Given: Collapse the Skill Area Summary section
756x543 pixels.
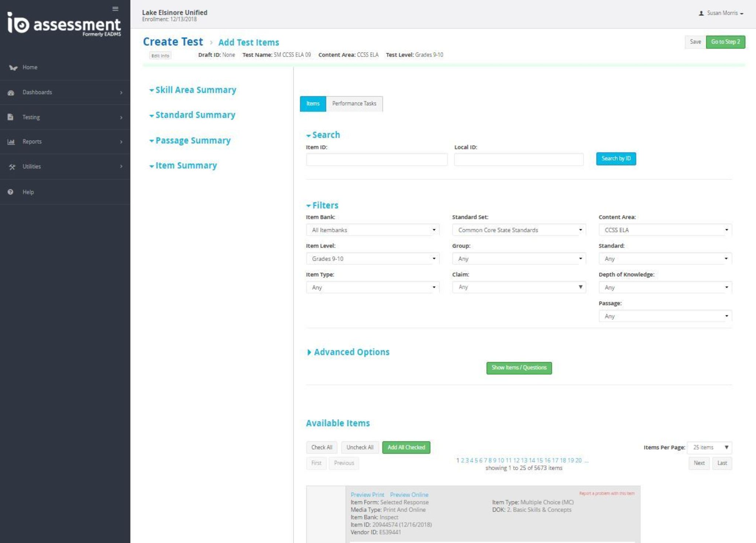Looking at the screenshot, I should 192,90.
